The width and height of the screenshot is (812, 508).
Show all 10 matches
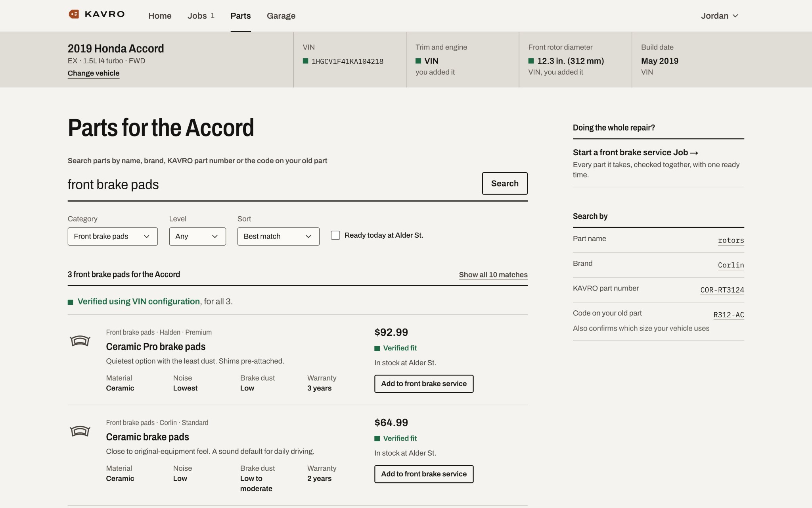point(493,275)
